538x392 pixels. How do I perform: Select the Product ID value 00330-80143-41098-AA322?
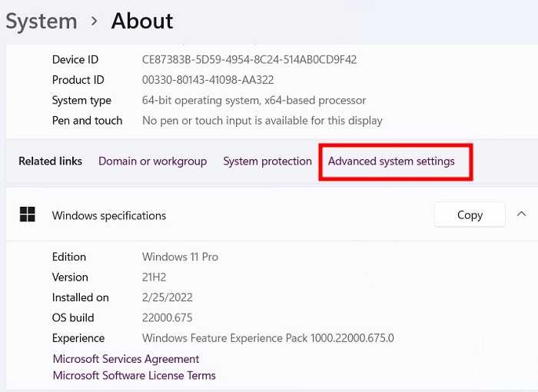(208, 80)
